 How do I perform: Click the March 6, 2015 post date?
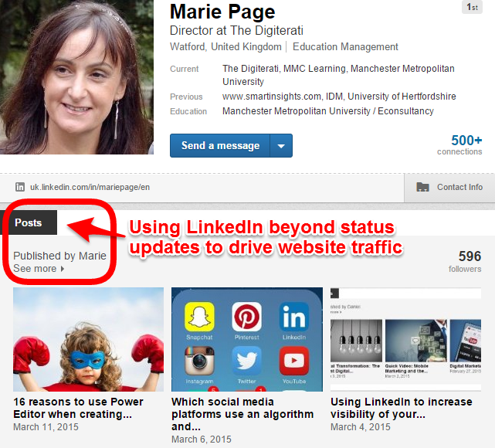tap(202, 440)
